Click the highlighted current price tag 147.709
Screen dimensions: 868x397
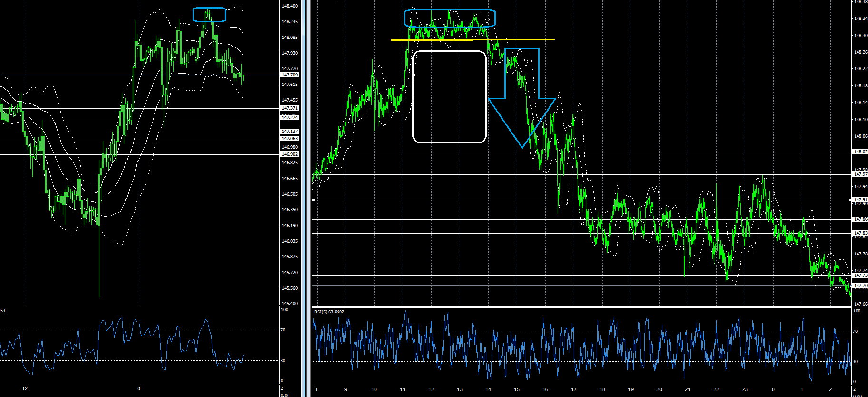click(289, 75)
